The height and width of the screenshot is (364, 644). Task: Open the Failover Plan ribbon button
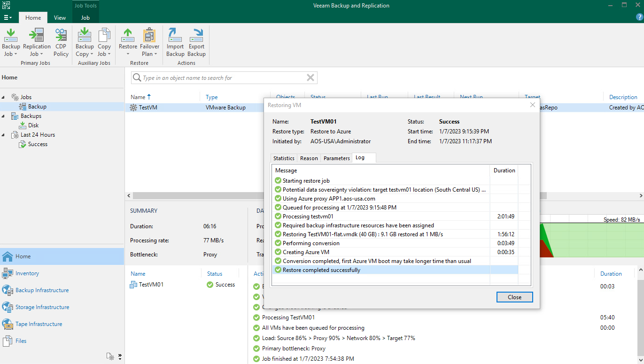click(149, 42)
